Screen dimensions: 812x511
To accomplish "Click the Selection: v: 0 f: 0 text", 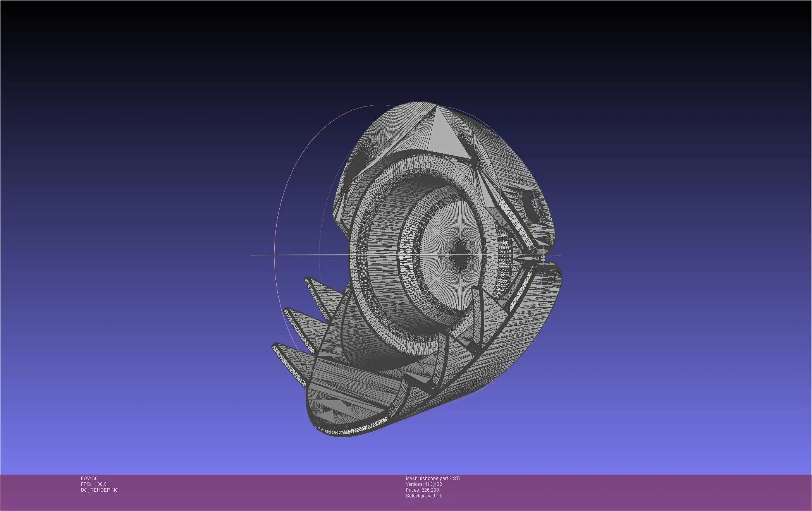I will [423, 496].
